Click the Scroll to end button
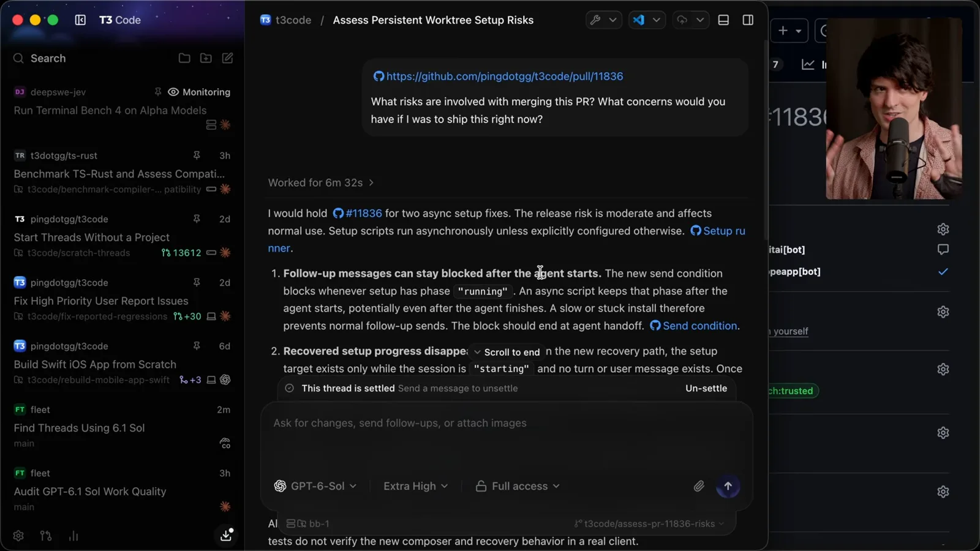 (507, 352)
